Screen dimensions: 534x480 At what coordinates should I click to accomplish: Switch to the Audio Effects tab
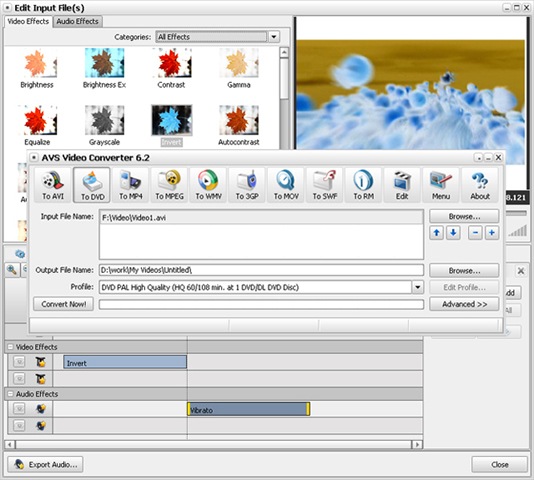pos(77,21)
